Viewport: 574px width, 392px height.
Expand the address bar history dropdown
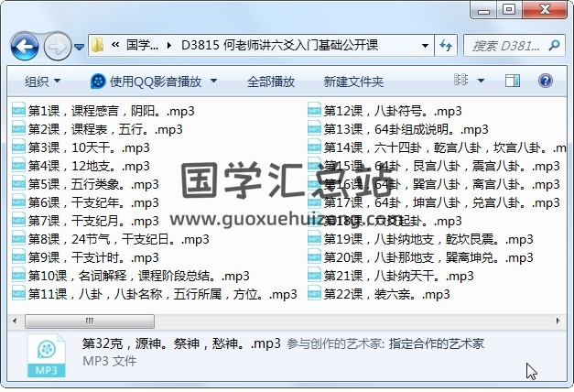click(x=422, y=45)
